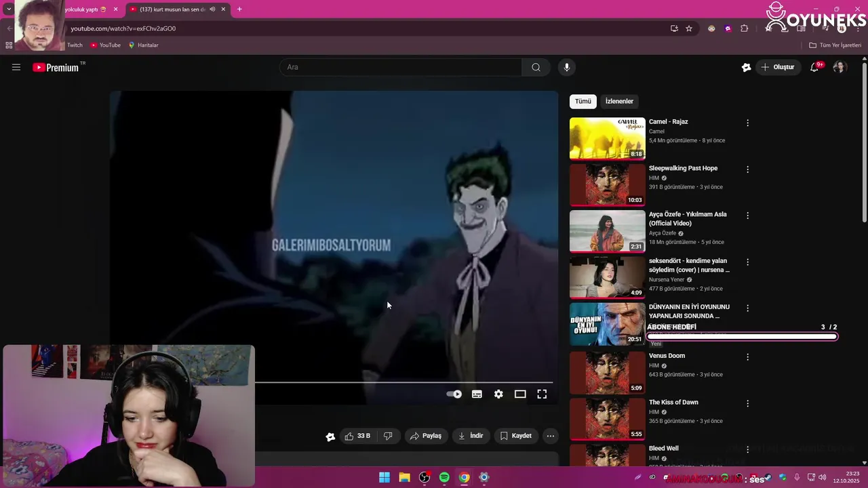Click the İndir download button
Screen dimensions: 868x488
(471, 436)
